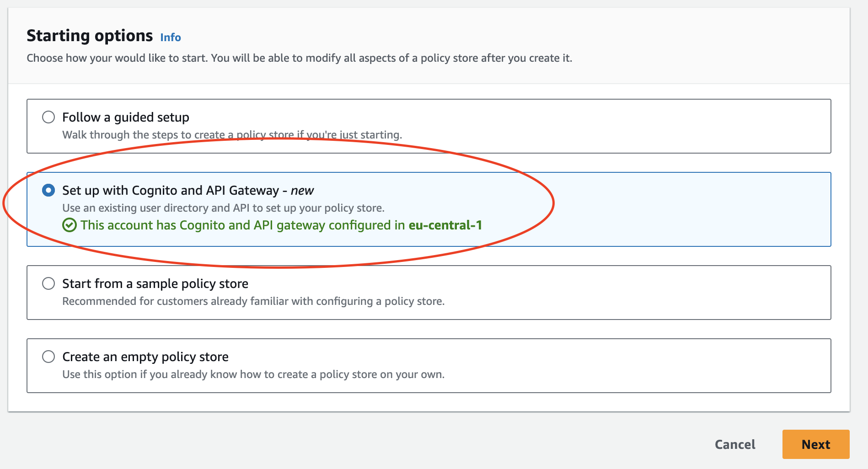
Task: Click the Starting options heading
Action: (x=90, y=36)
